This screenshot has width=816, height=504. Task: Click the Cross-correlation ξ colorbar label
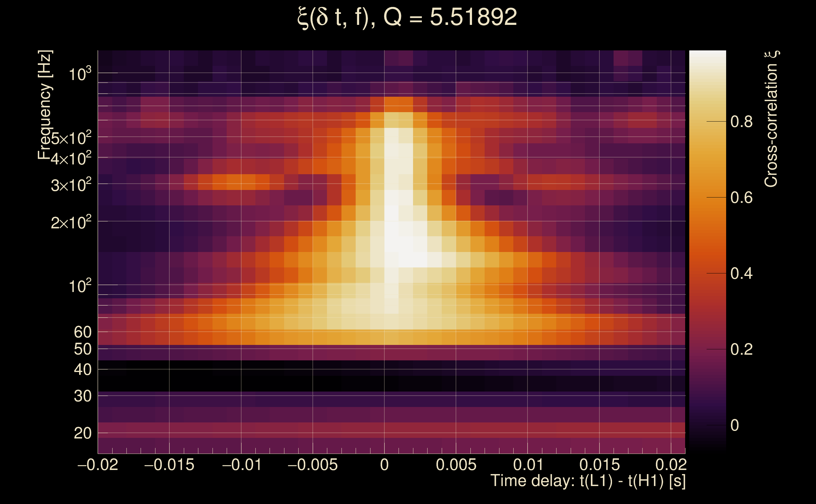tap(771, 119)
